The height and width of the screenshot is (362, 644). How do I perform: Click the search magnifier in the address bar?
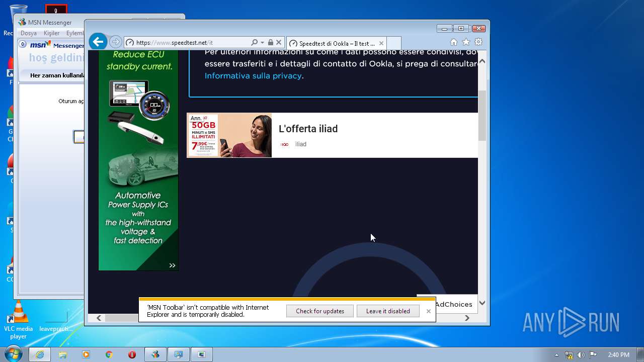pos(254,43)
